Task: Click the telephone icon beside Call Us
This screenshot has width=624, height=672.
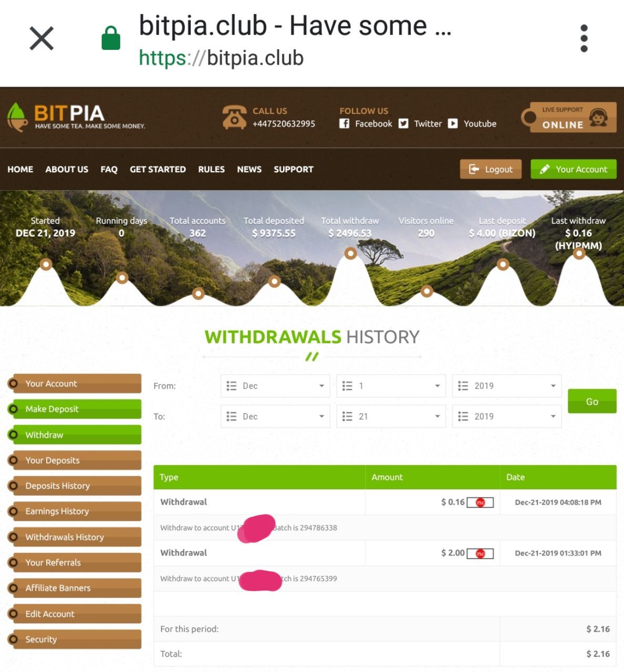Action: tap(234, 117)
